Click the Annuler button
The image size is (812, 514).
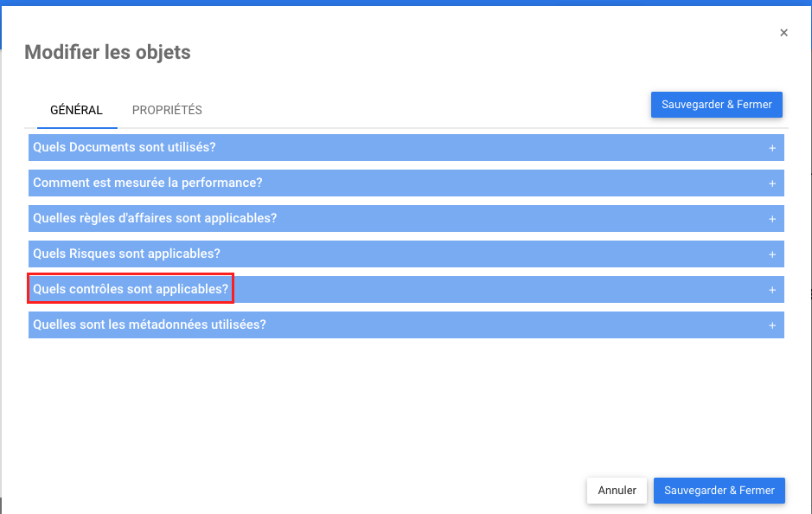[x=617, y=490]
